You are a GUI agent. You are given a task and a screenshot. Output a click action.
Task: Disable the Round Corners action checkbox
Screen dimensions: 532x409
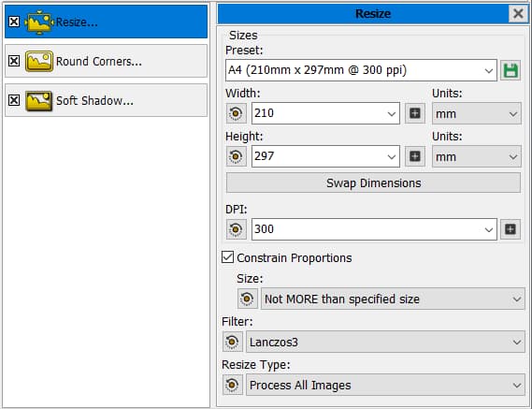tap(14, 61)
